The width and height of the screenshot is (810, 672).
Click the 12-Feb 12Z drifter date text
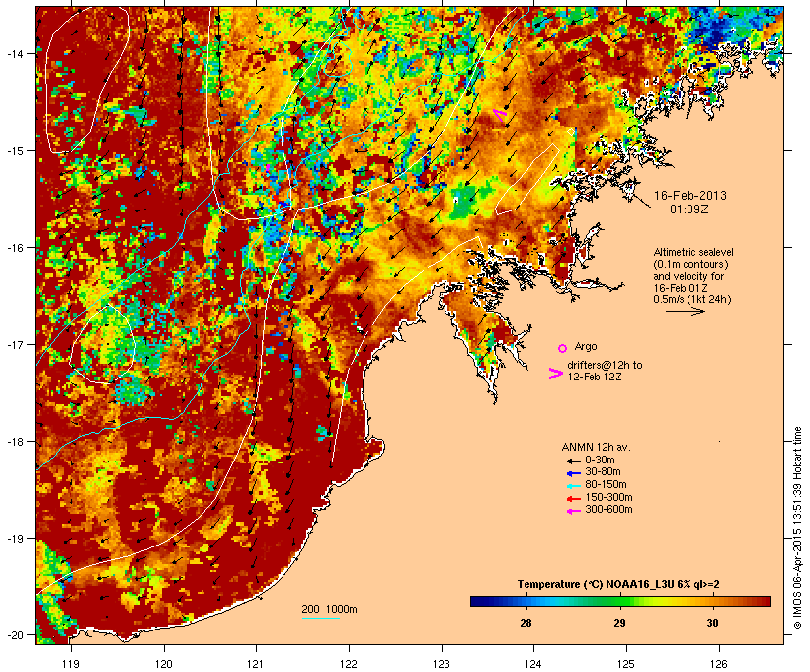click(x=595, y=377)
